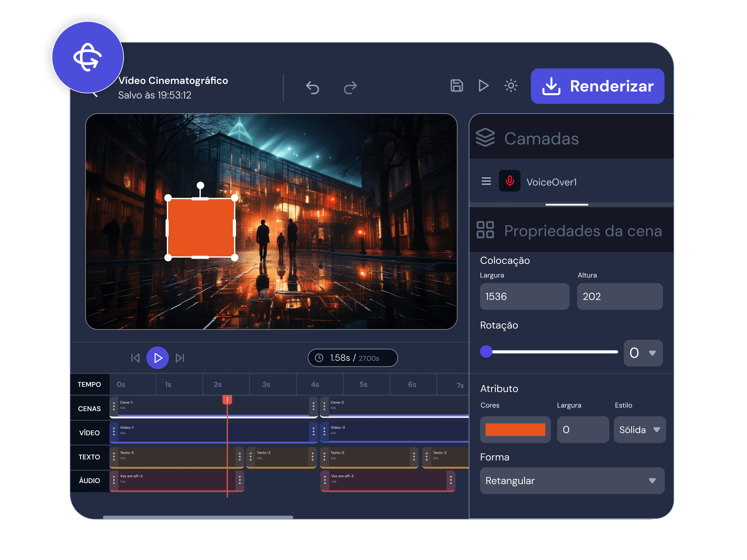The height and width of the screenshot is (560, 747).
Task: Expand the Forma Retangular dropdown
Action: pyautogui.click(x=572, y=481)
